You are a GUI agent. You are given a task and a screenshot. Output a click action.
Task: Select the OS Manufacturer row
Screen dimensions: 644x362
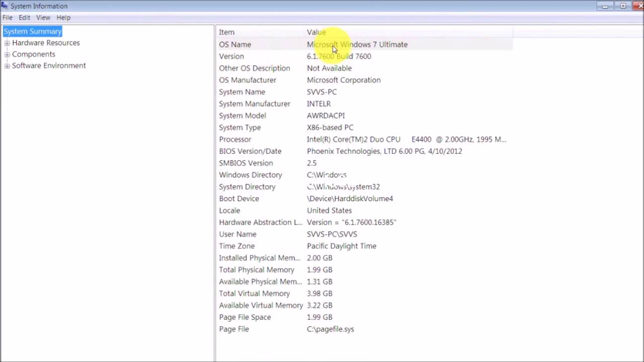click(365, 80)
